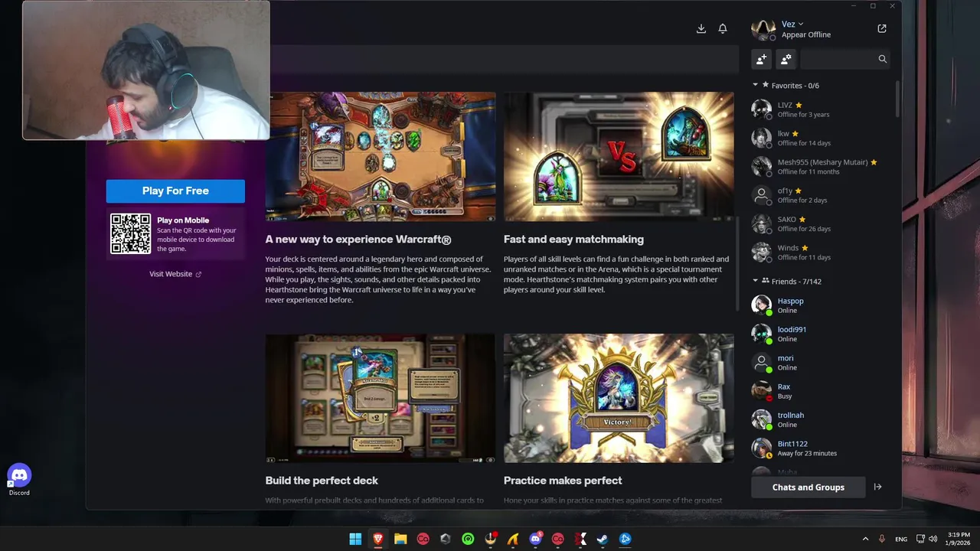This screenshot has width=980, height=551.
Task: Click the 'Practice makes perfect' heading
Action: tap(563, 481)
